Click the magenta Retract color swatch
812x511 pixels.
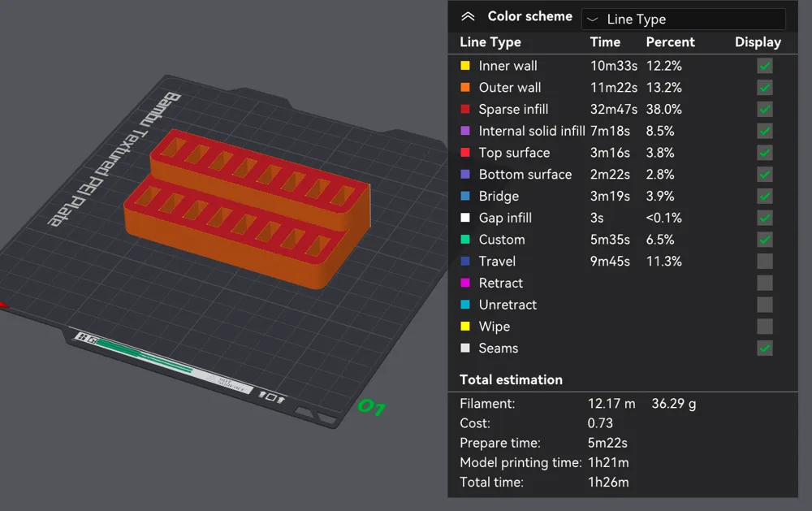(465, 284)
